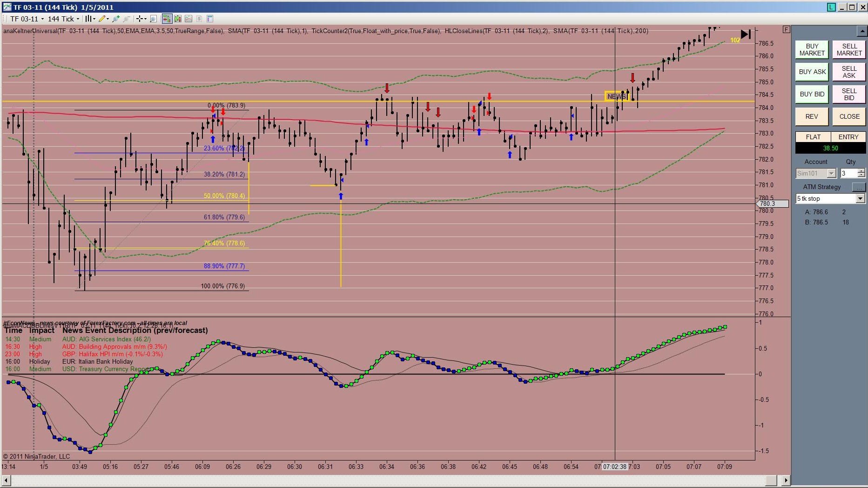
Task: Increase quantity with the up stepper
Action: [861, 171]
